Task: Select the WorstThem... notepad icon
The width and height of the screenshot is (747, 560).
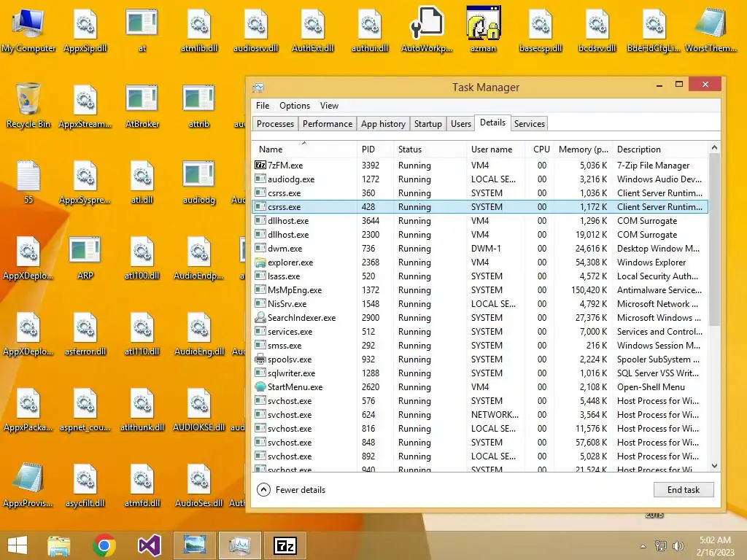Action: point(711,29)
